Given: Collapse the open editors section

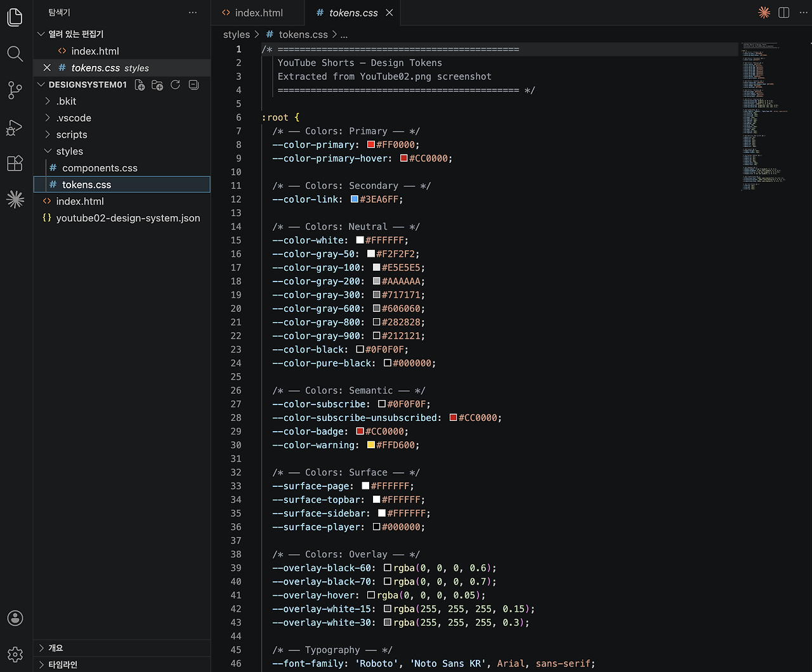Looking at the screenshot, I should pos(41,34).
